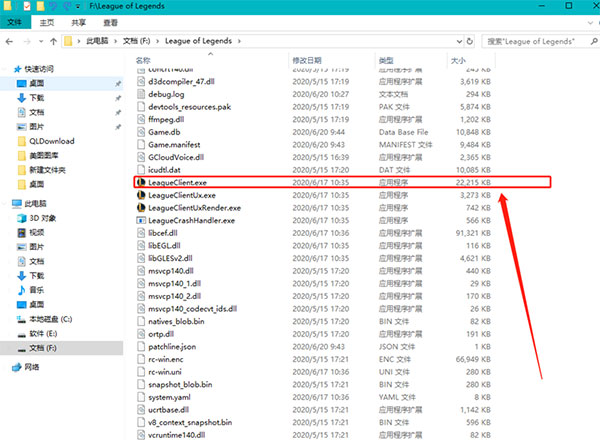Select the vcruntime140.dll file name

pyautogui.click(x=176, y=435)
